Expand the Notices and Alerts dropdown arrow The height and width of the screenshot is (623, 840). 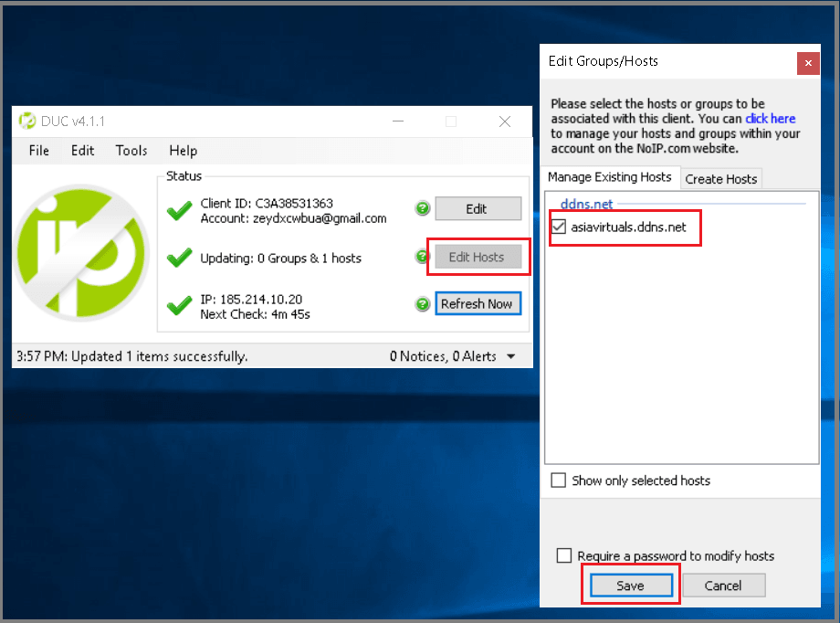(x=511, y=356)
